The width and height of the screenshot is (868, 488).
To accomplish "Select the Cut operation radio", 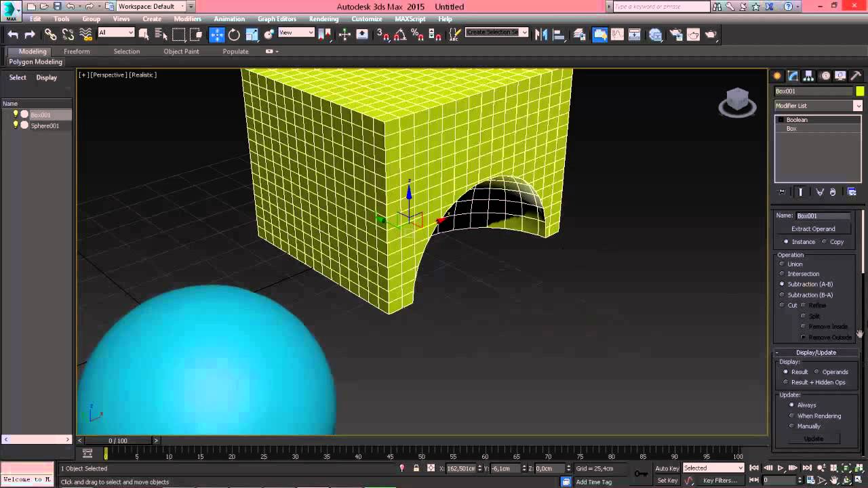I will 782,306.
